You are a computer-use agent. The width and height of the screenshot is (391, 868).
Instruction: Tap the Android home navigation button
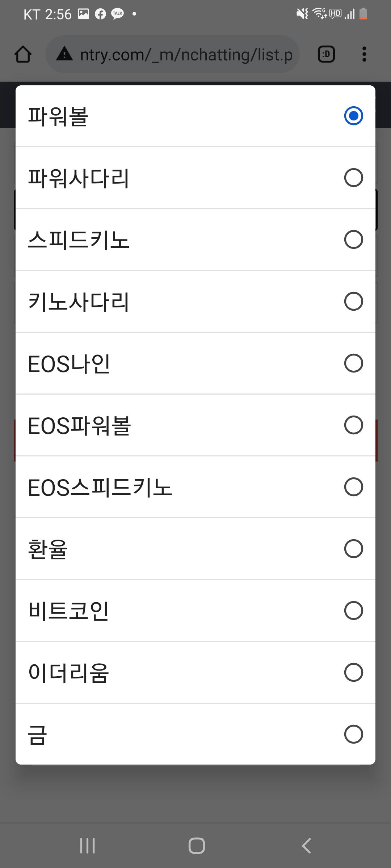197,846
